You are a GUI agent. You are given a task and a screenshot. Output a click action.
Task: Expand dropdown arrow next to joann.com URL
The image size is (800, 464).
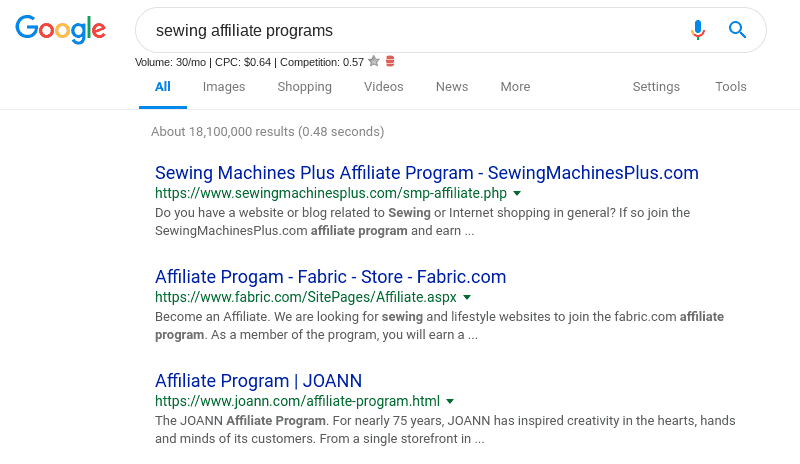click(450, 401)
